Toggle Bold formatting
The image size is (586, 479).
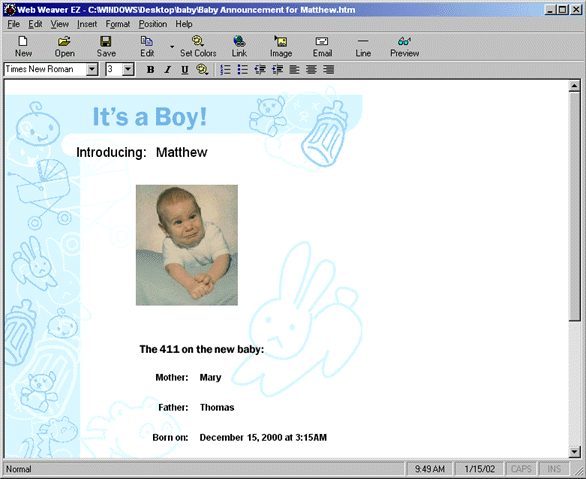point(150,69)
